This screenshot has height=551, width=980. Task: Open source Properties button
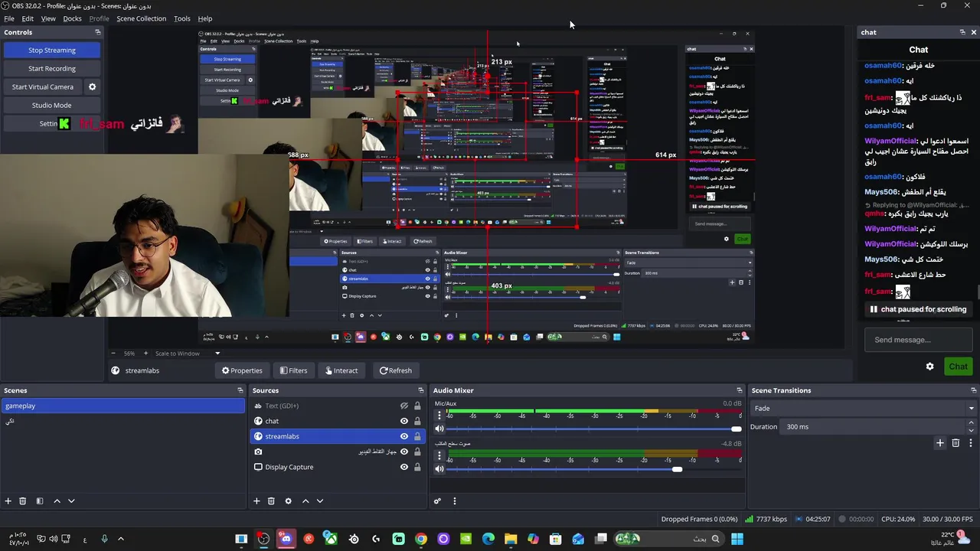coord(242,370)
